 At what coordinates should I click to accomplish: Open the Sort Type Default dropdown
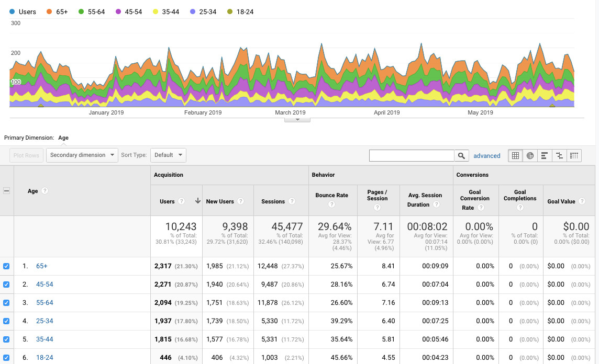click(168, 155)
